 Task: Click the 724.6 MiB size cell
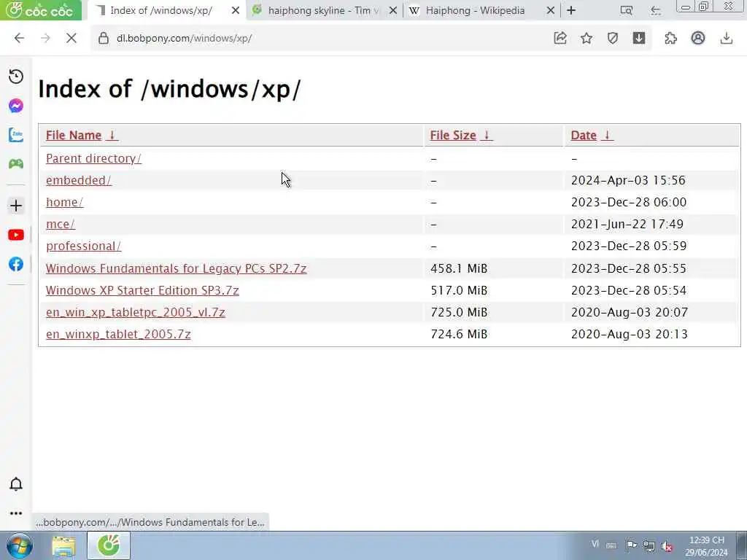pos(459,334)
